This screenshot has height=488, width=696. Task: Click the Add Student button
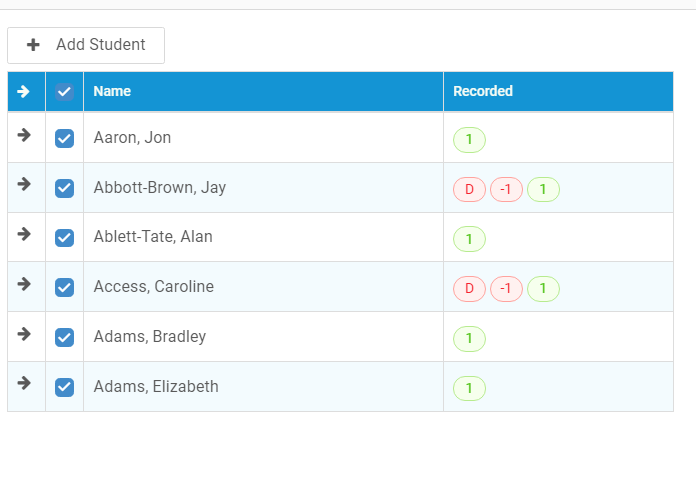(x=86, y=45)
